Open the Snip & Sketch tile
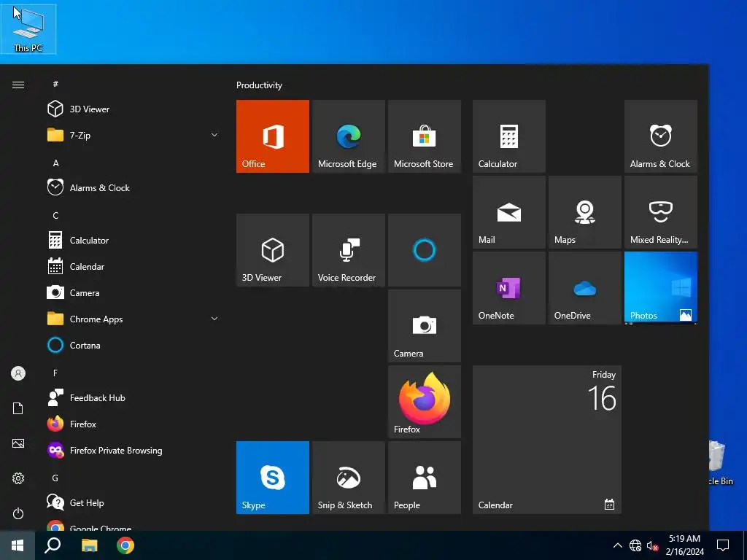Screen dimensions: 747x560 (348, 478)
